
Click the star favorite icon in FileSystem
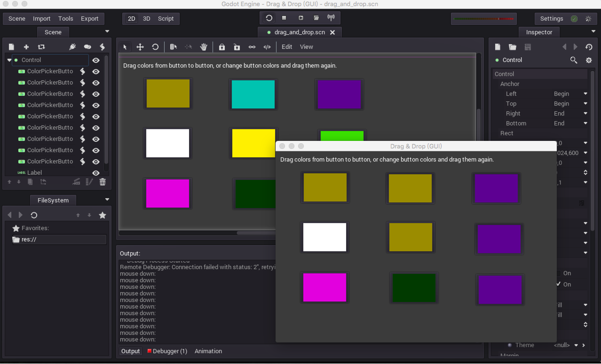[x=103, y=215]
